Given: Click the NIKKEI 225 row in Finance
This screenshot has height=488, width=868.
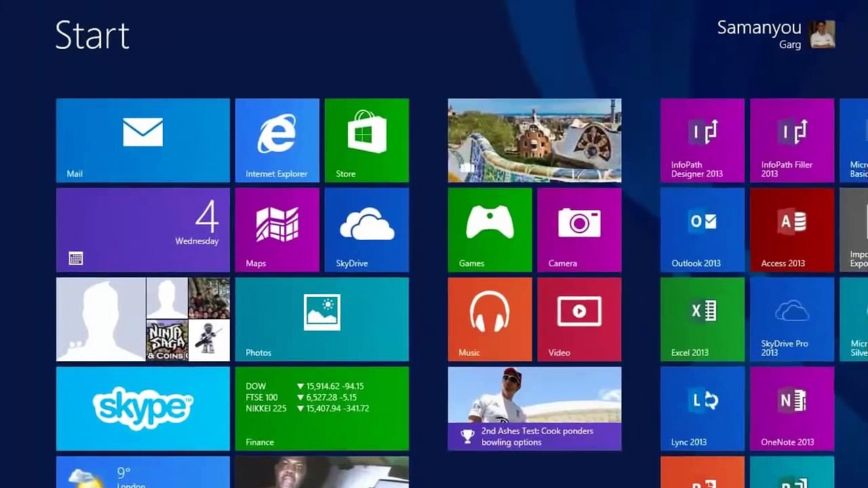Looking at the screenshot, I should (307, 409).
